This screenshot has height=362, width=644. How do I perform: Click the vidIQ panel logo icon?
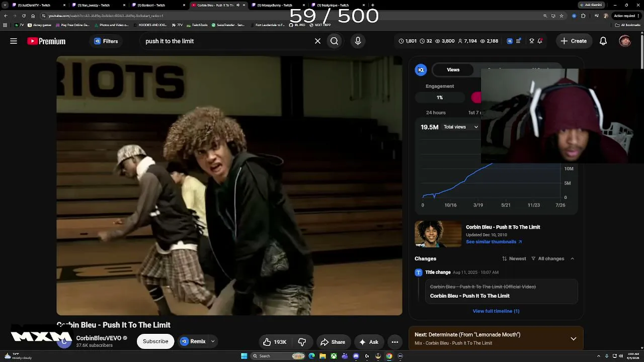pyautogui.click(x=421, y=70)
